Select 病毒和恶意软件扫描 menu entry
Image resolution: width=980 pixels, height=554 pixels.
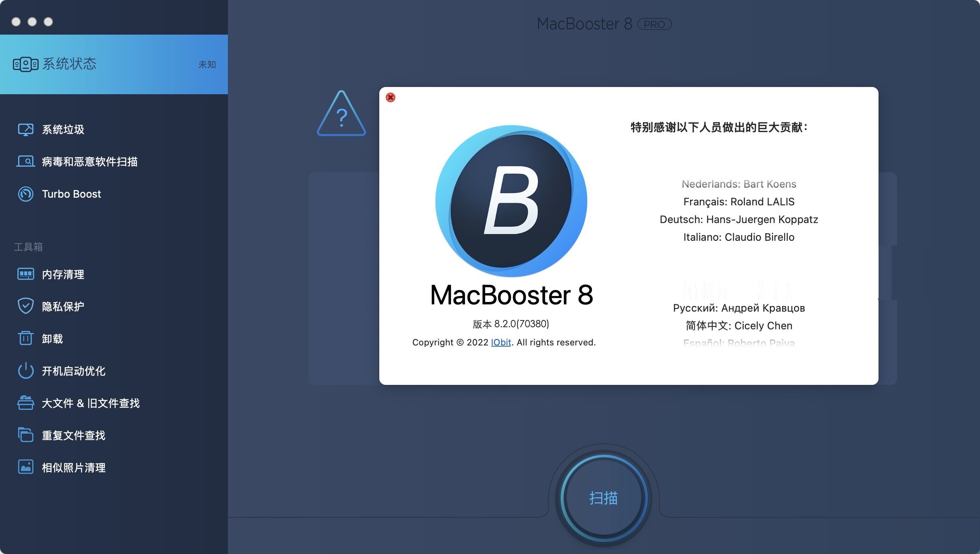click(x=90, y=161)
